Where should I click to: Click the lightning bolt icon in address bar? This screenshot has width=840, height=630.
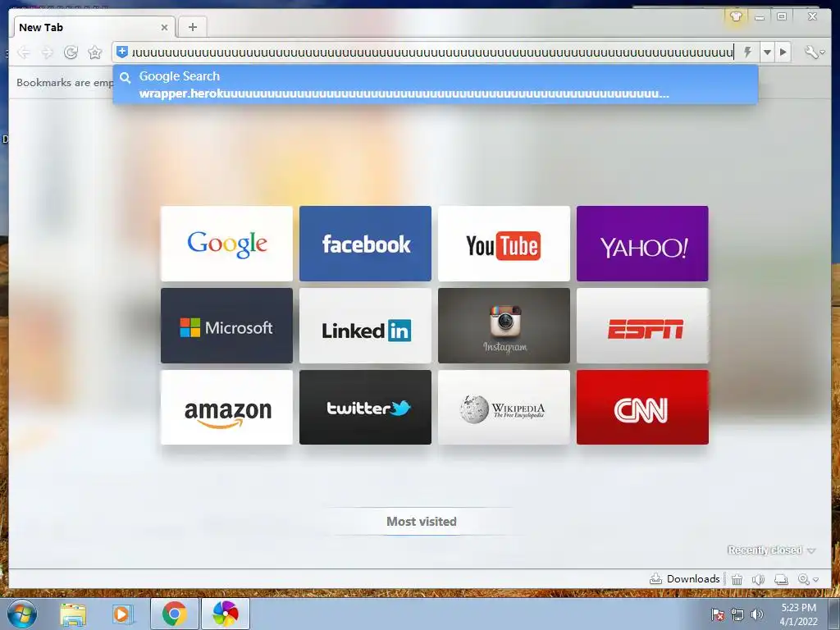pos(747,52)
